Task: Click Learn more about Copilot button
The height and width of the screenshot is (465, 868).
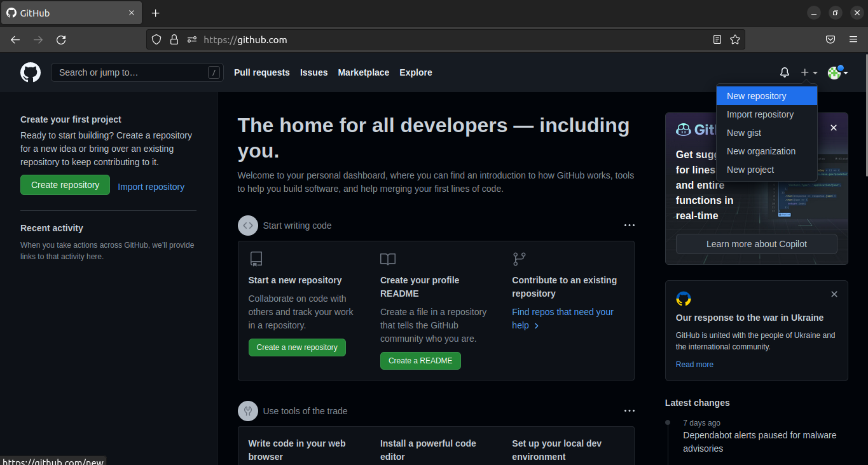Action: tap(757, 244)
